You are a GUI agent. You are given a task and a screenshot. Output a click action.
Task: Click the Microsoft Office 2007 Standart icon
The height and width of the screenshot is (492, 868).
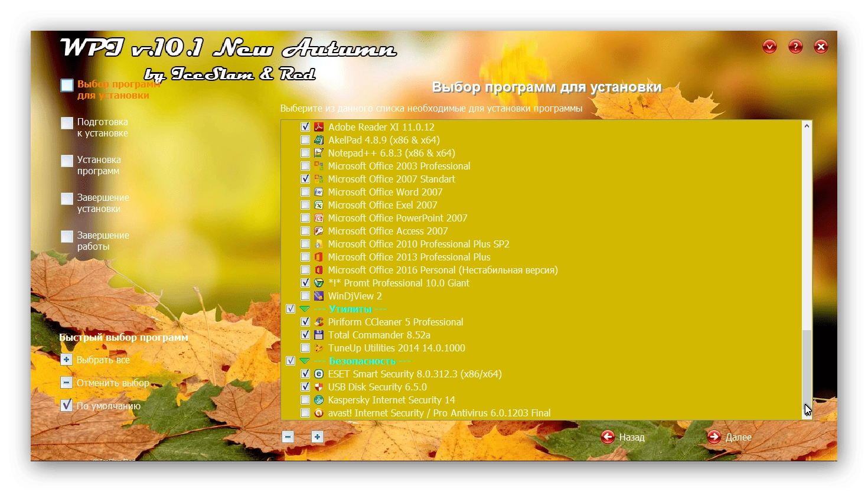319,179
